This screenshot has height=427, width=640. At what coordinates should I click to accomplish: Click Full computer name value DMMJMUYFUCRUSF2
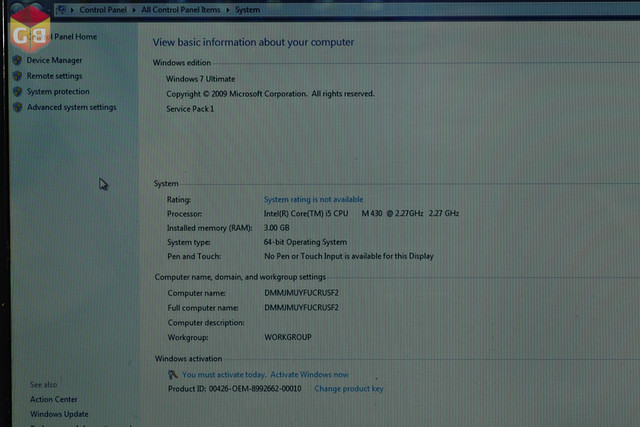point(301,307)
